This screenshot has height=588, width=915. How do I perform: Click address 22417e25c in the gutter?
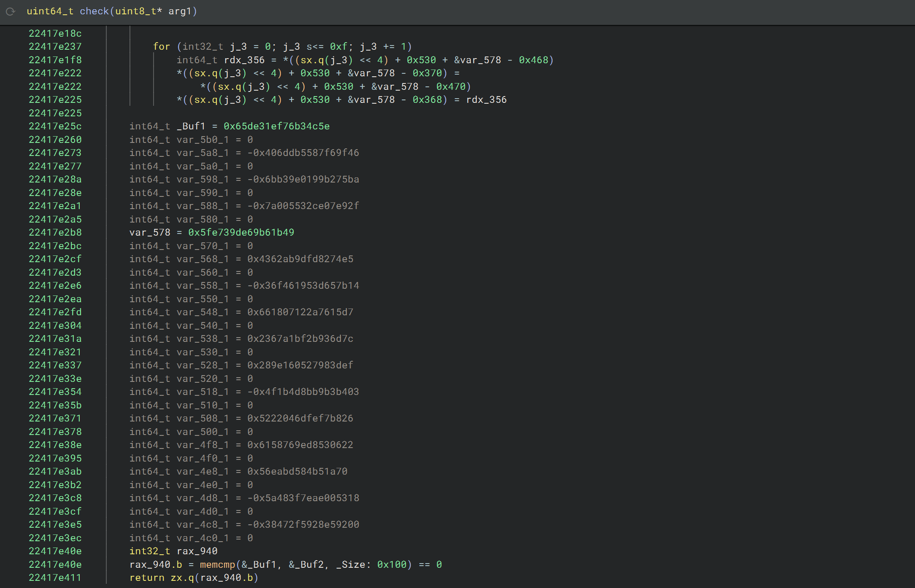(x=55, y=126)
